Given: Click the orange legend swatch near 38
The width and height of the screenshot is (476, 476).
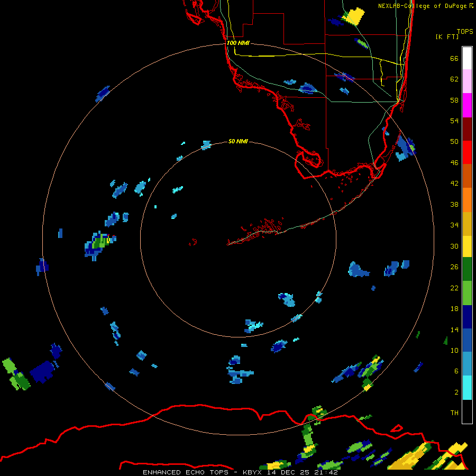Looking at the screenshot, I should [x=467, y=200].
